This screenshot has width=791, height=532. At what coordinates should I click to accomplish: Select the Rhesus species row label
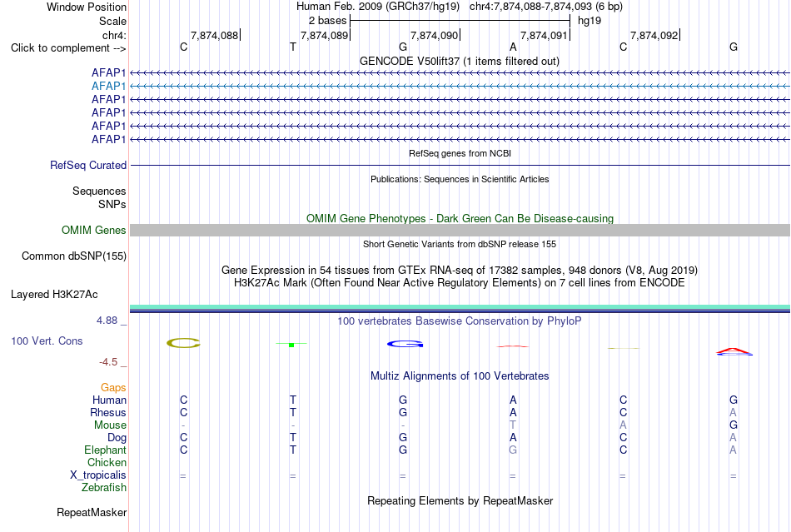[108, 412]
